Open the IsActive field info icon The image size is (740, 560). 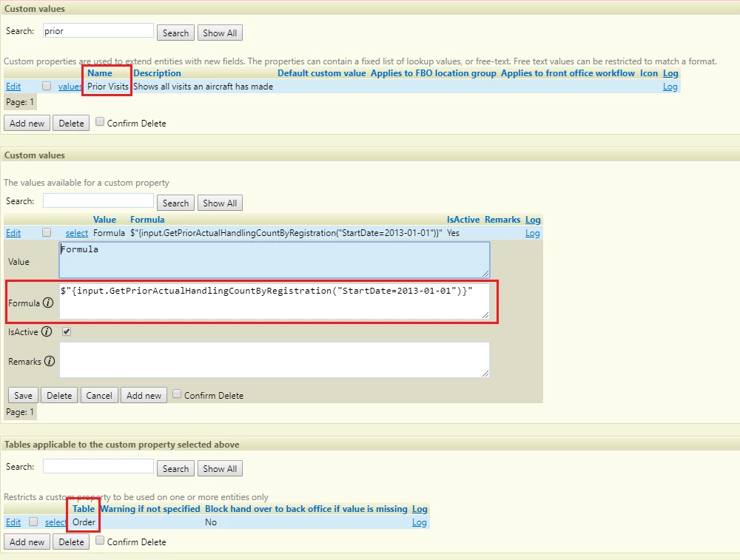pyautogui.click(x=46, y=331)
